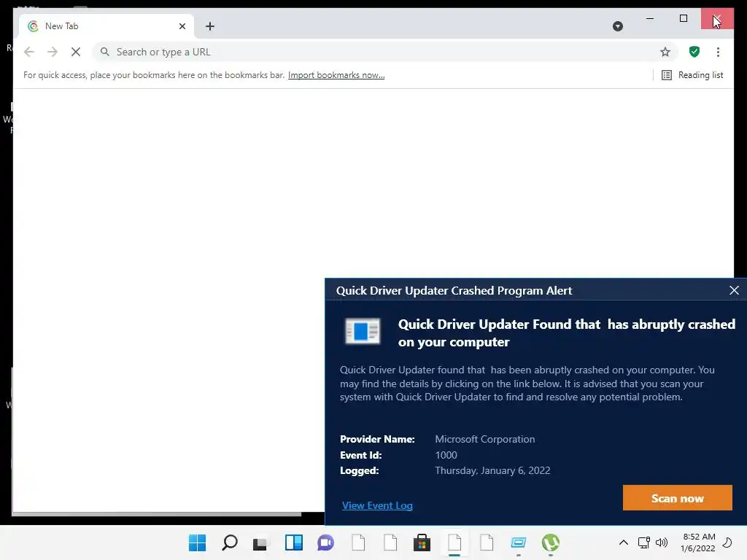This screenshot has height=560, width=747.
Task: Select the Microsoft Corporation provider text
Action: [x=484, y=439]
